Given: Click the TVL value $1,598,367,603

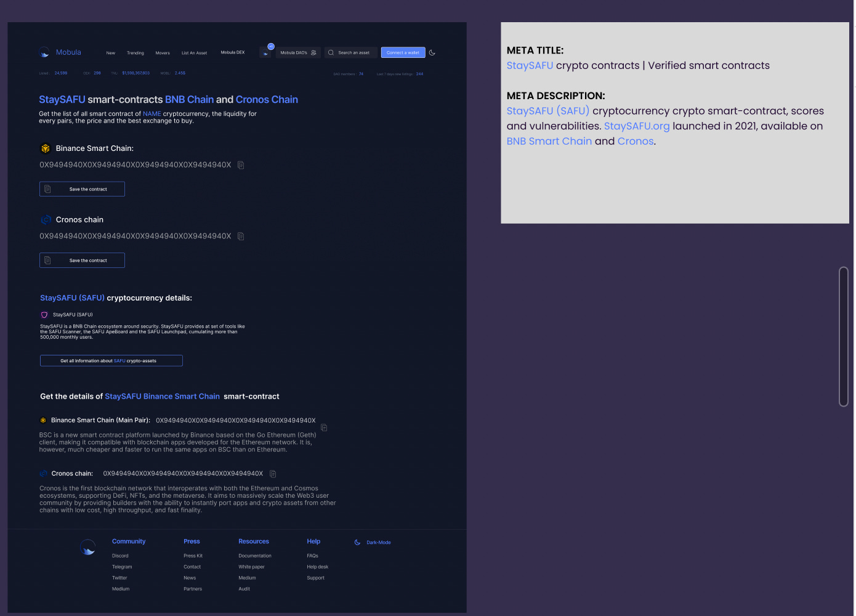Looking at the screenshot, I should click(x=135, y=73).
